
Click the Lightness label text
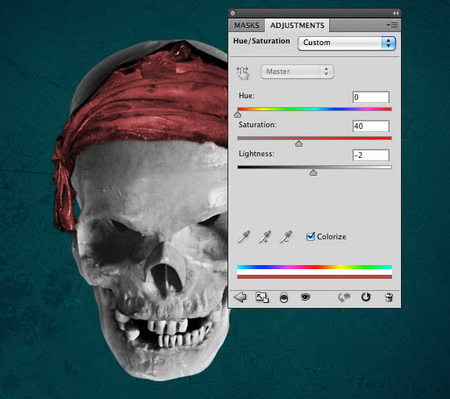click(256, 154)
